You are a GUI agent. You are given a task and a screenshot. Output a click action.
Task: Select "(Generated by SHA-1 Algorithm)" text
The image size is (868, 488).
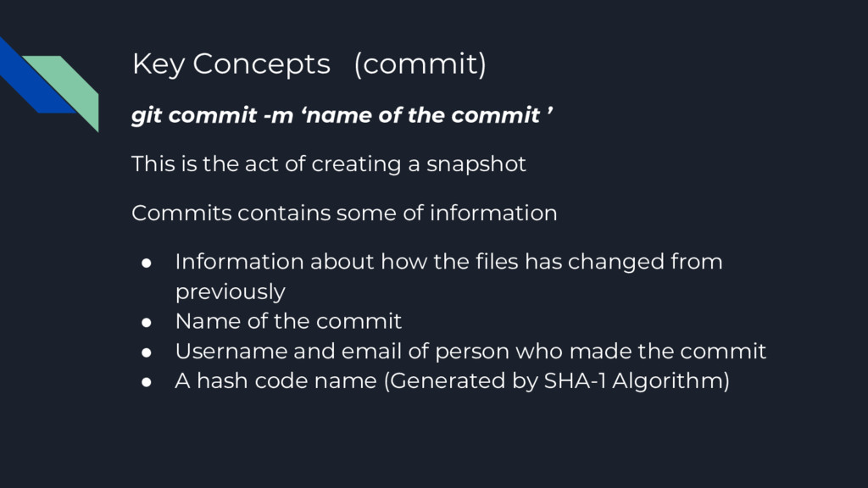(556, 381)
